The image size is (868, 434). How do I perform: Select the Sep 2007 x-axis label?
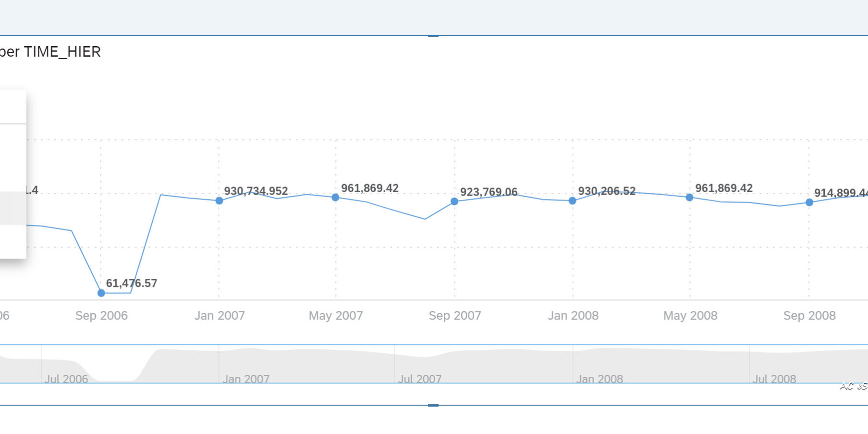pos(454,316)
